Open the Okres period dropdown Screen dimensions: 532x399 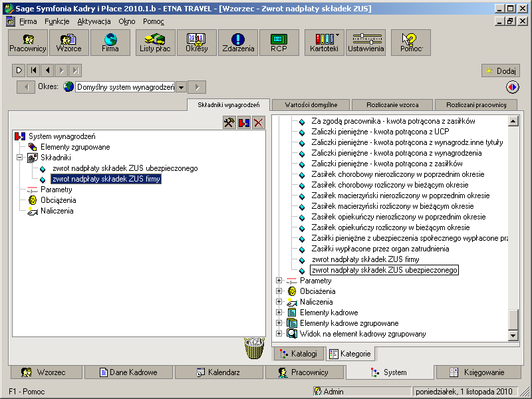point(180,87)
